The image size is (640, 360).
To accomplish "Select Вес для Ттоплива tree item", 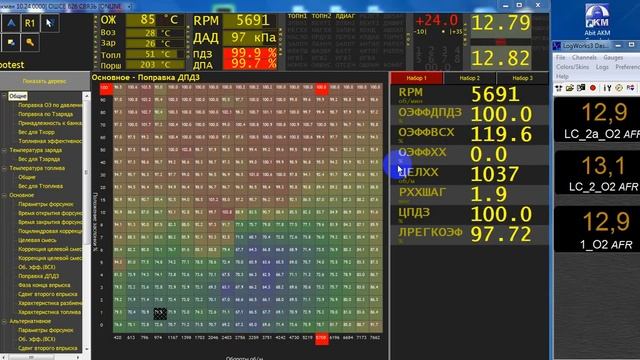I will pyautogui.click(x=40, y=186).
